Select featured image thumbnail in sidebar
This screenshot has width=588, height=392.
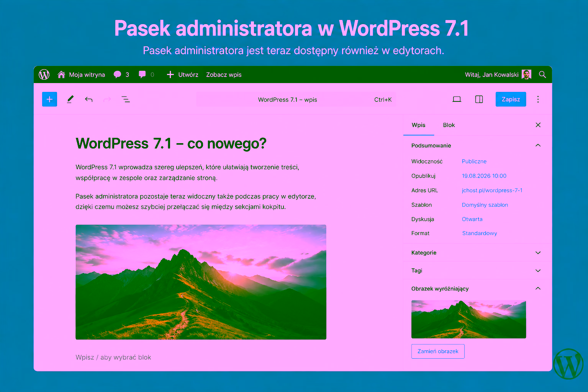coord(468,319)
